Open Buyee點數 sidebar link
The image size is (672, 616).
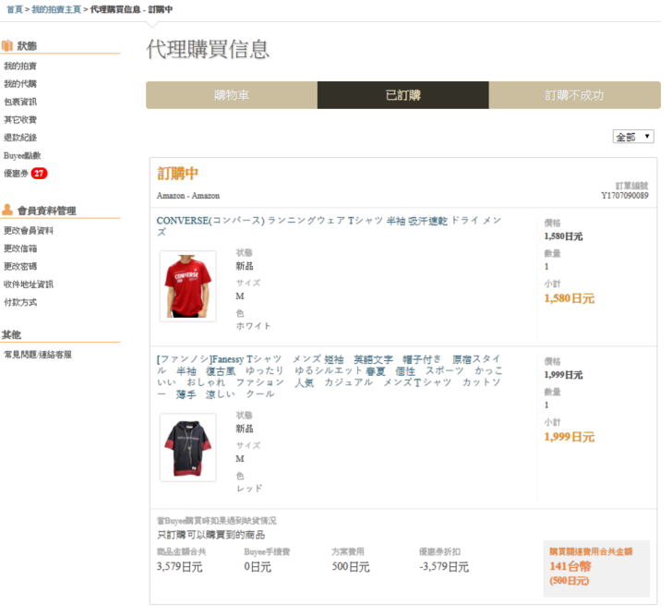point(22,155)
